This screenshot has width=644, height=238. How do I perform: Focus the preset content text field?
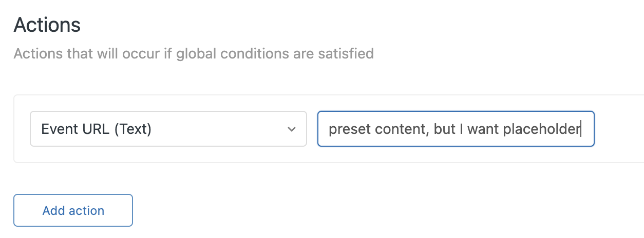[x=456, y=129]
